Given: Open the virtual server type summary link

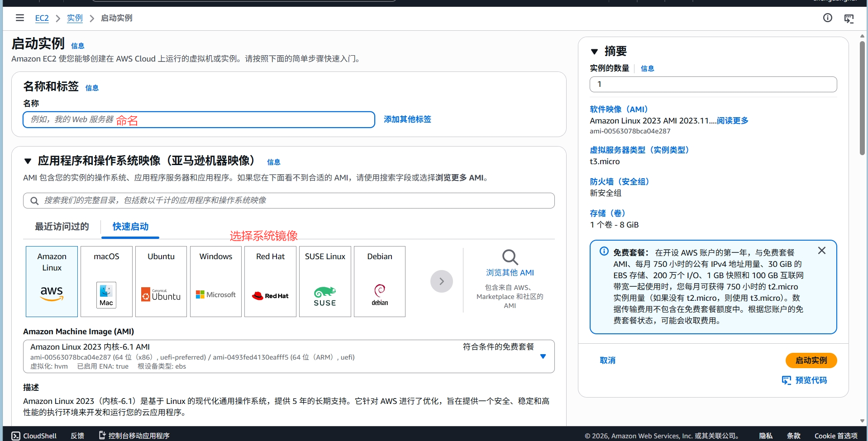Looking at the screenshot, I should click(639, 150).
